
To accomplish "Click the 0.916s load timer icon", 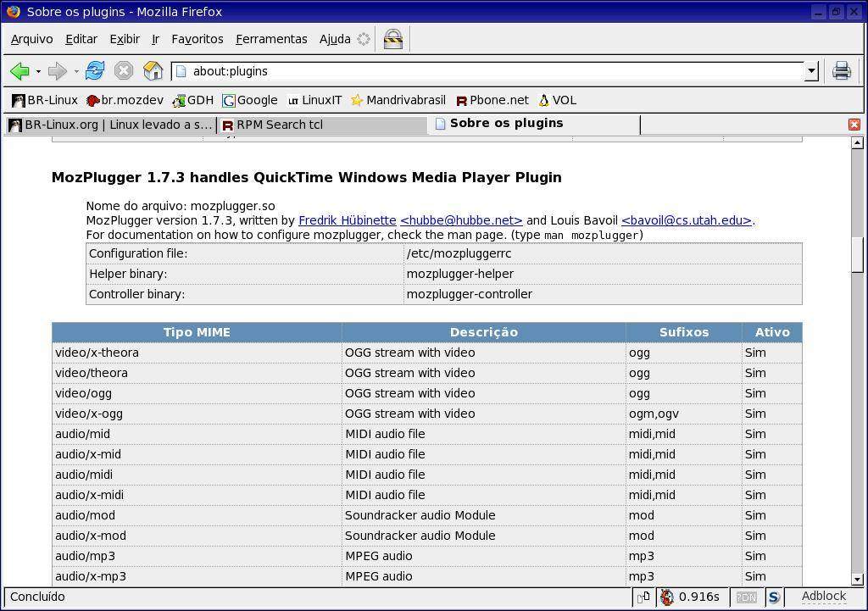I will [667, 597].
